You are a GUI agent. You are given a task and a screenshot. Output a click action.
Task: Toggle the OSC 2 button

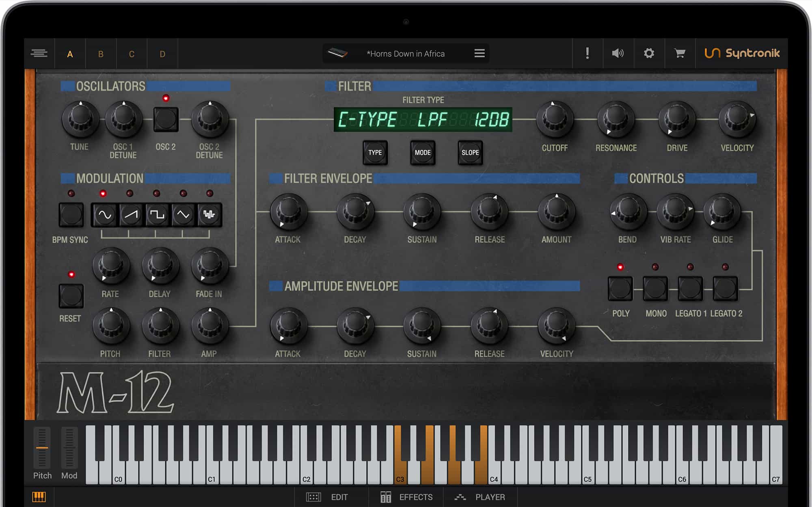tap(166, 119)
